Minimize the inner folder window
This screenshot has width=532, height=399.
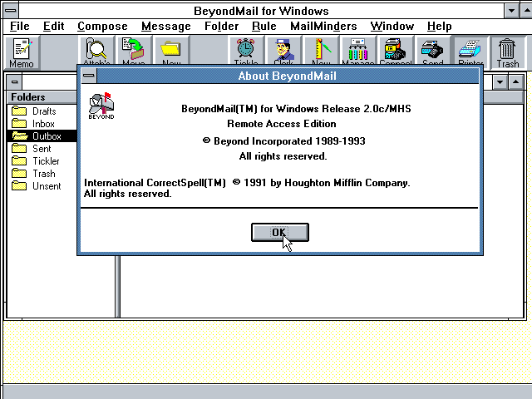[500, 81]
